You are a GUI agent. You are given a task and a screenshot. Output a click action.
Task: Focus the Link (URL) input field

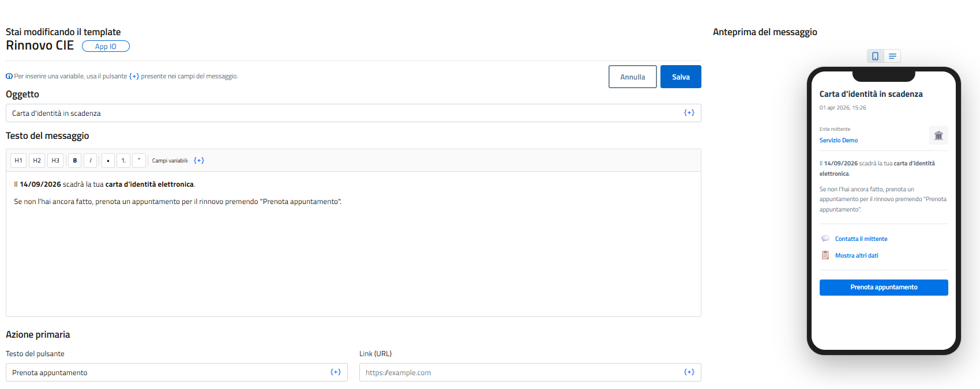coord(519,372)
